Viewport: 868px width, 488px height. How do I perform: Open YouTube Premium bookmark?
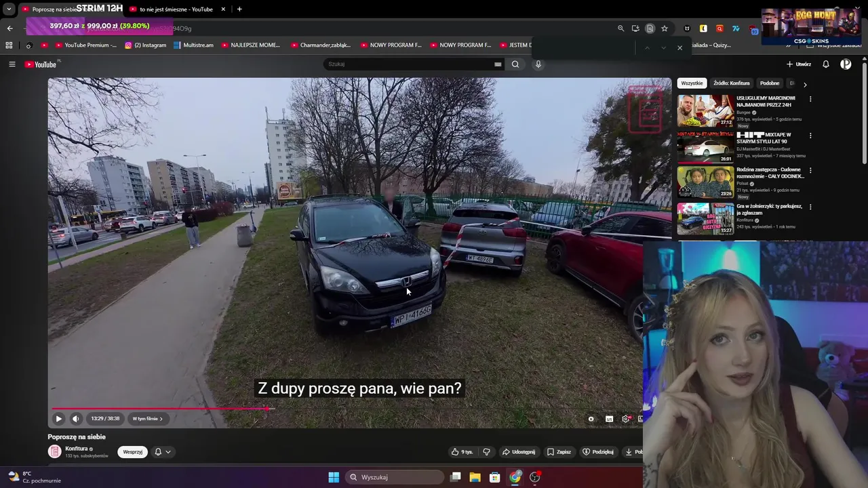[x=85, y=45]
